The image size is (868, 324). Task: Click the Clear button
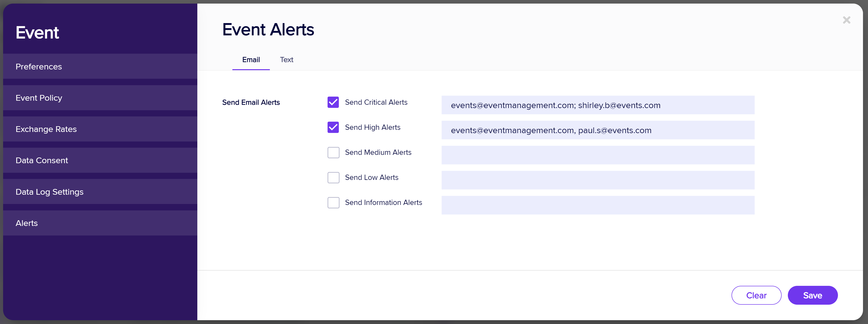point(756,295)
